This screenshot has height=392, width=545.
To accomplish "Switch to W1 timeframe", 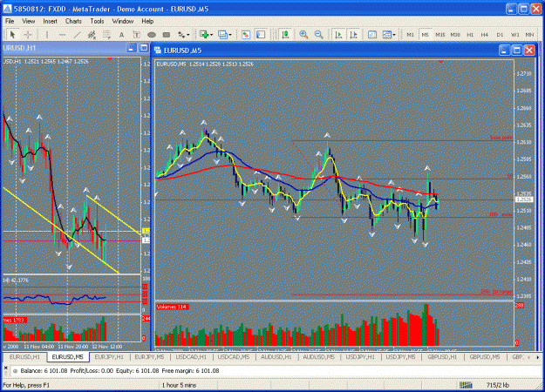I will tap(514, 35).
